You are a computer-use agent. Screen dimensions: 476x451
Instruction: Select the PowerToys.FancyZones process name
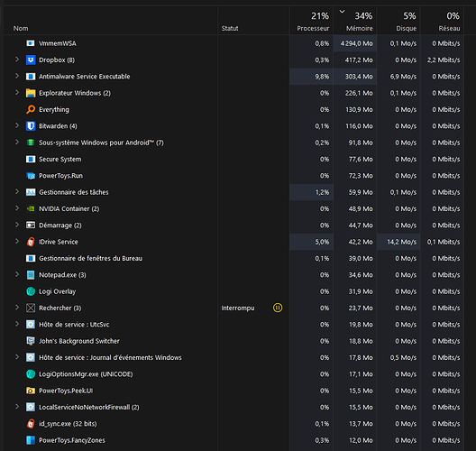tap(72, 440)
